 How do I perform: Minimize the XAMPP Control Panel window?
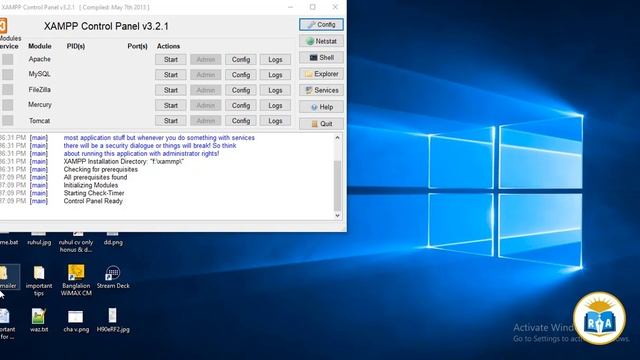291,7
